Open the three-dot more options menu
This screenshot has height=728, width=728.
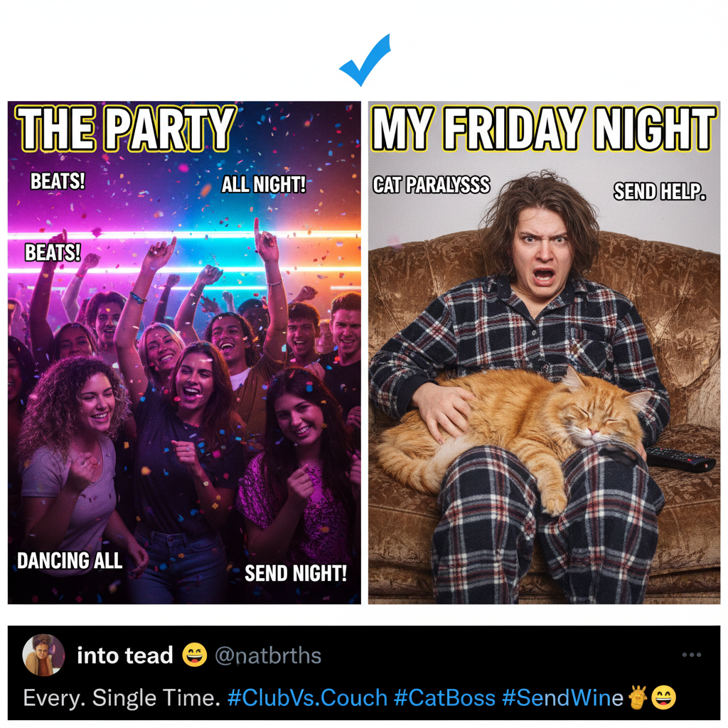(691, 655)
